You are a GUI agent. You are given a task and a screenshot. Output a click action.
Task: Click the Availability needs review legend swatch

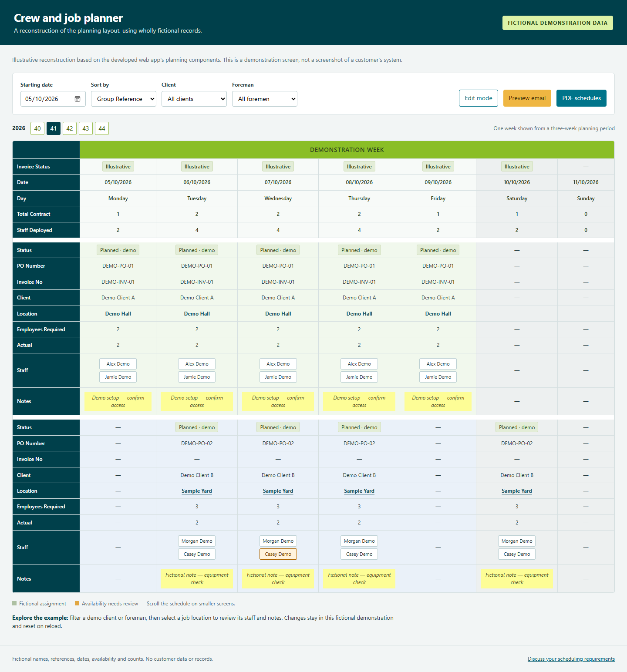click(x=77, y=604)
